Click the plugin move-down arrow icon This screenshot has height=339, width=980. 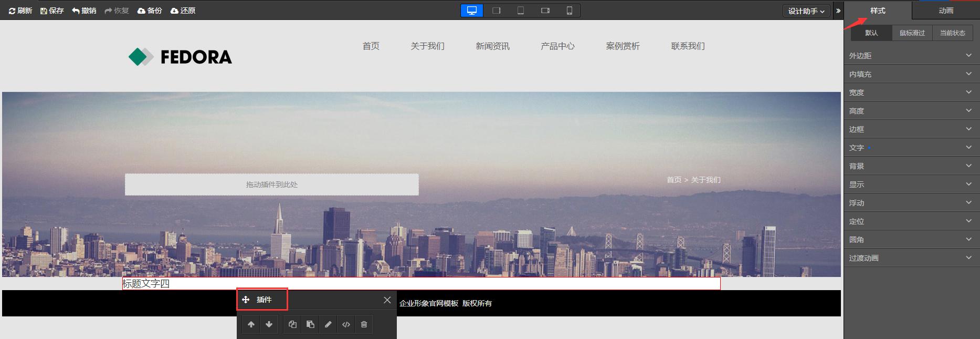[x=269, y=324]
